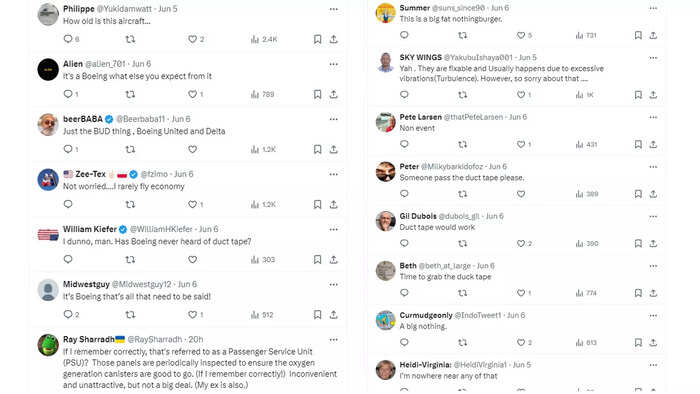Like Philippe's tweet about the aircraft's age

pyautogui.click(x=192, y=39)
